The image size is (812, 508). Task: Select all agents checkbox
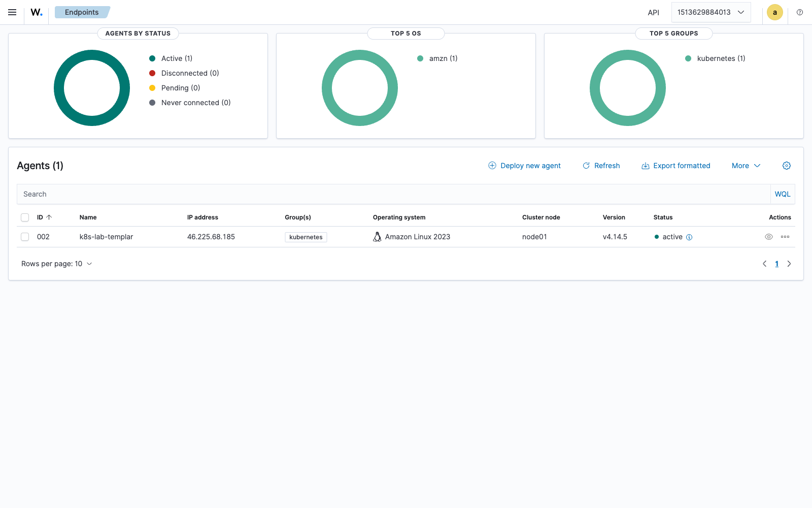click(25, 217)
